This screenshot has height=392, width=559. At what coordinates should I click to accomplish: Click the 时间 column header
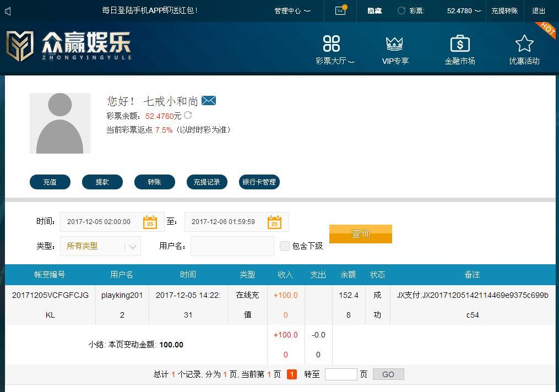coord(188,274)
